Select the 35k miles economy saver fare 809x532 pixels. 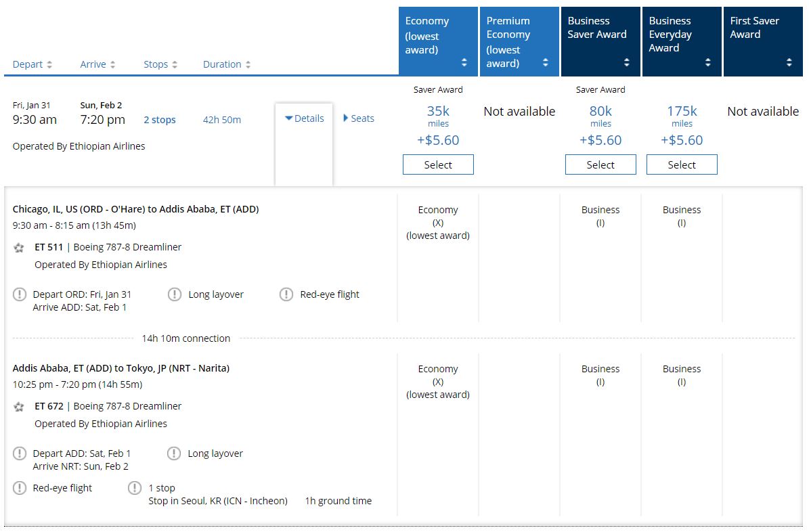pyautogui.click(x=438, y=164)
